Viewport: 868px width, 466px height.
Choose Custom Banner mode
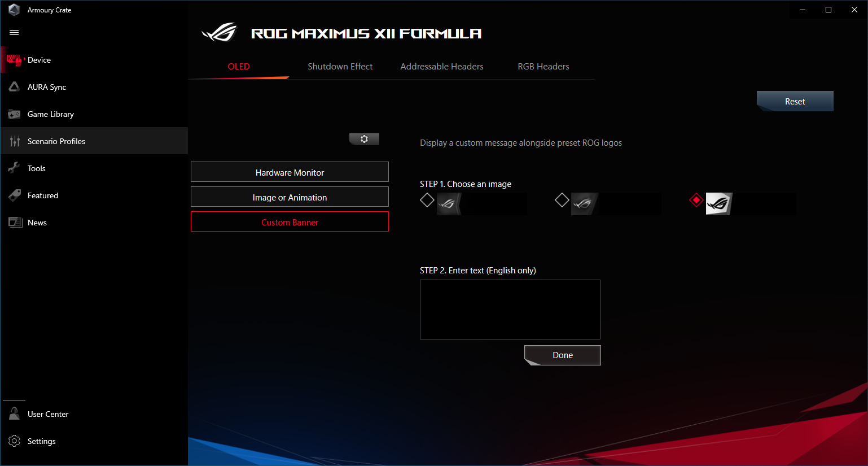pos(290,222)
